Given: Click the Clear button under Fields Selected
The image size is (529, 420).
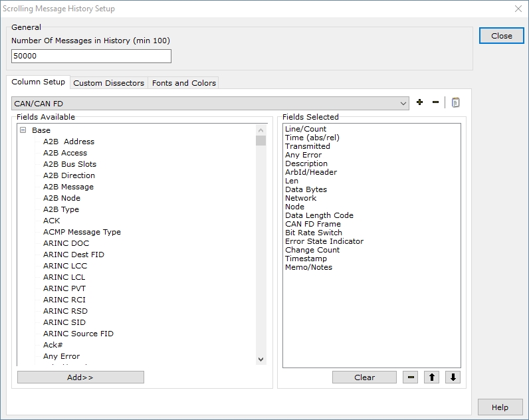Looking at the screenshot, I should coord(364,377).
